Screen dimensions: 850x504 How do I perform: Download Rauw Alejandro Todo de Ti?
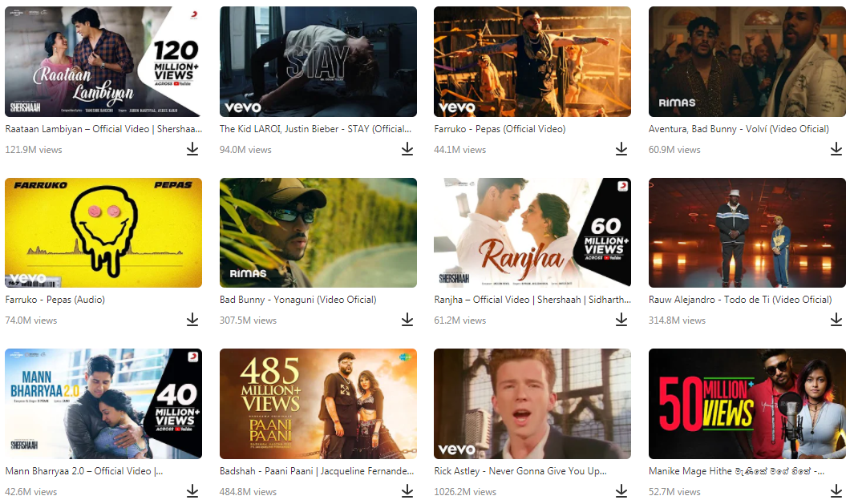(x=836, y=320)
